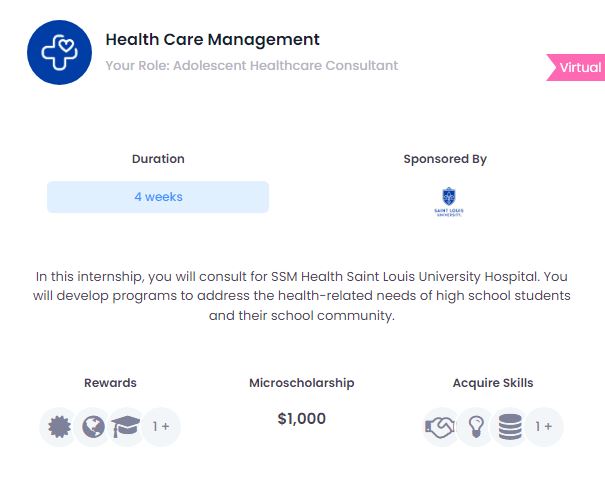605x495 pixels.
Task: Expand the 1+ more rewards bubble
Action: tap(161, 427)
